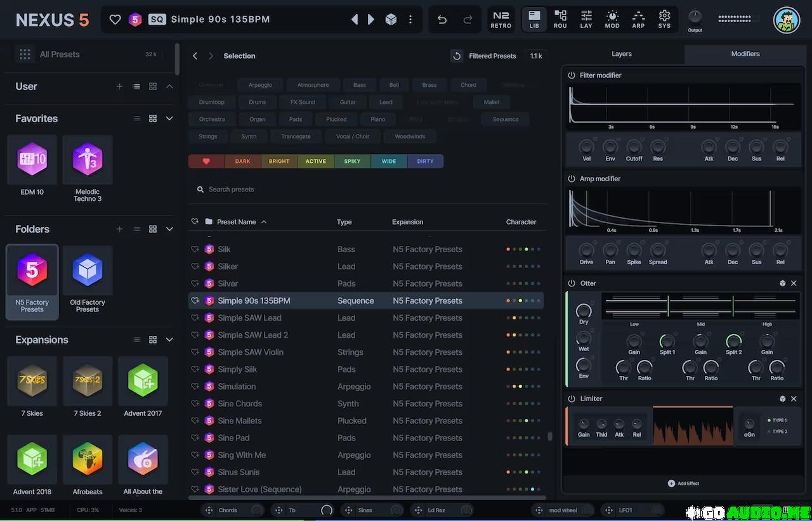Viewport: 812px width, 521px height.
Task: Collapse the Favorites section chevron
Action: tap(169, 119)
